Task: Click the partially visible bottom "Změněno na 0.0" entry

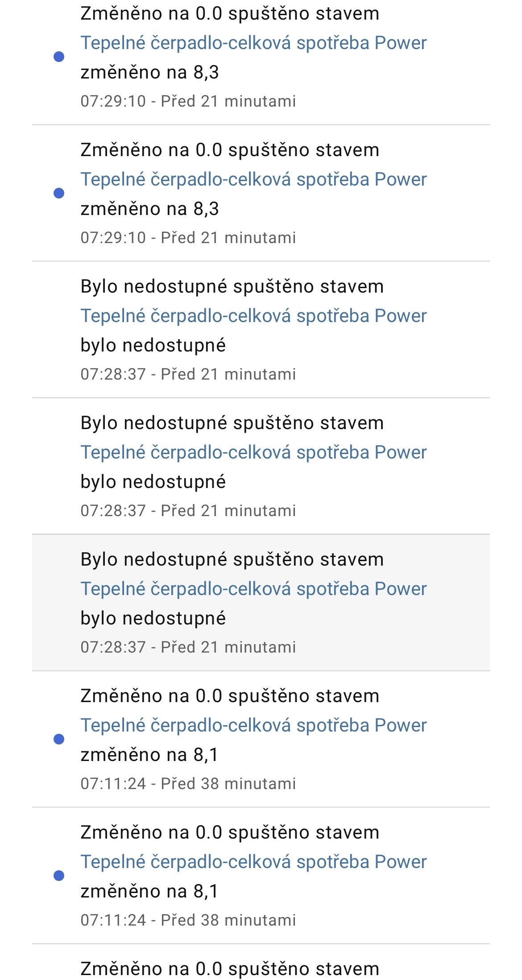Action: point(230,969)
